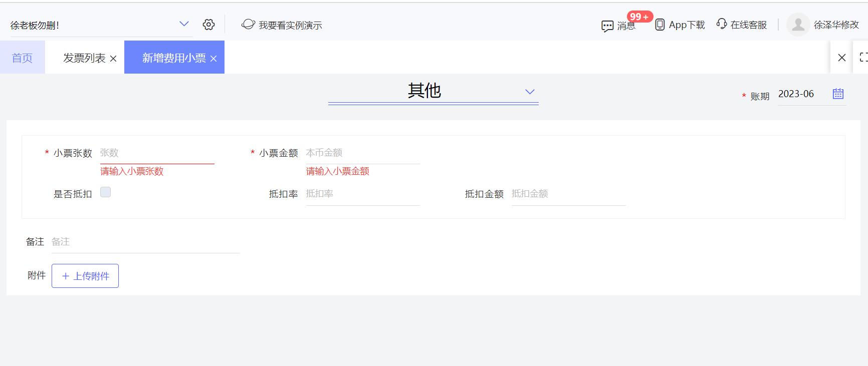
Task: Focus the 小票金额 input field
Action: pyautogui.click(x=363, y=153)
